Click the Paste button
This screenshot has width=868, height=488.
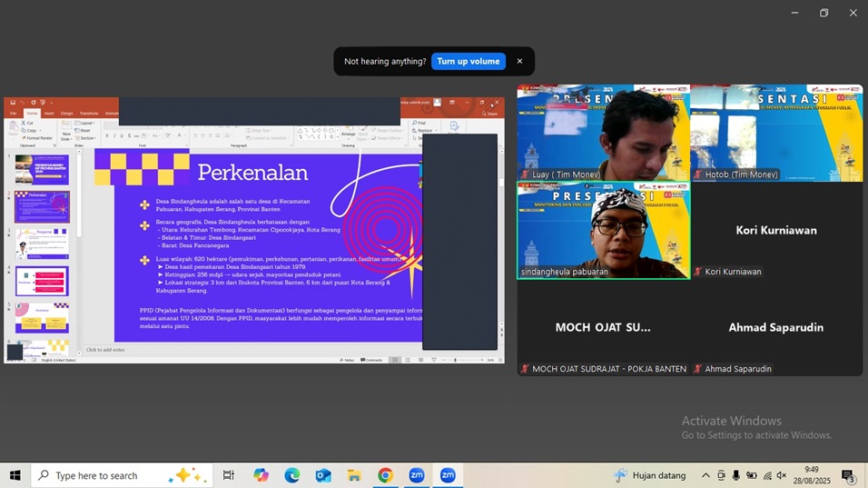click(14, 129)
